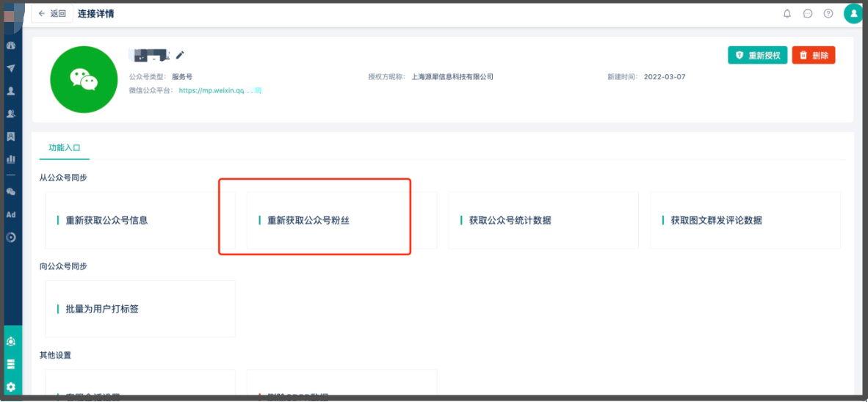868x402 pixels.
Task: Click the 上海源犀信息科技有限公司 text
Action: [x=452, y=77]
